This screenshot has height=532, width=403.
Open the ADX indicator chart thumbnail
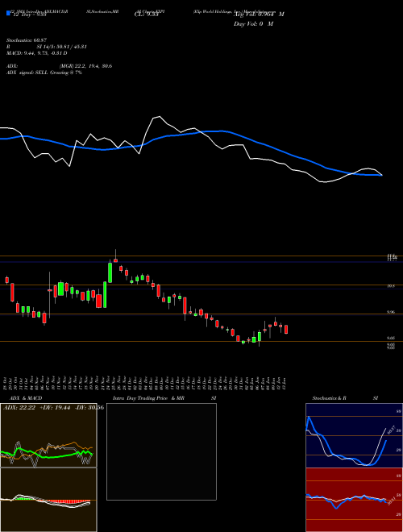tap(48, 435)
